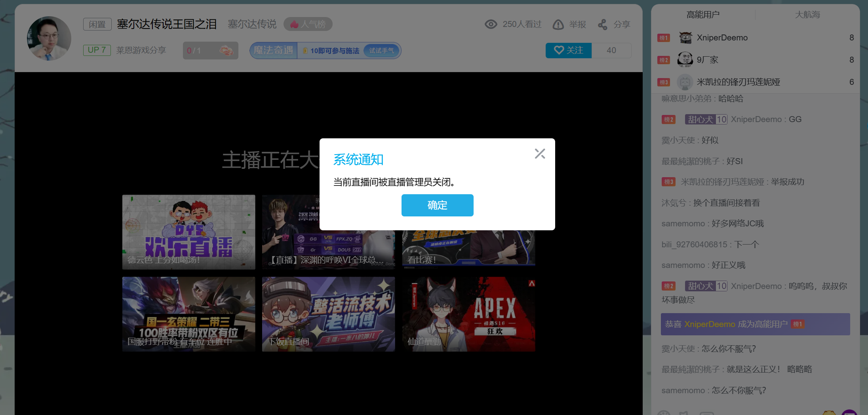Click chat message 沐気兮 换个直播间接着看
The image size is (868, 415).
coord(711,203)
